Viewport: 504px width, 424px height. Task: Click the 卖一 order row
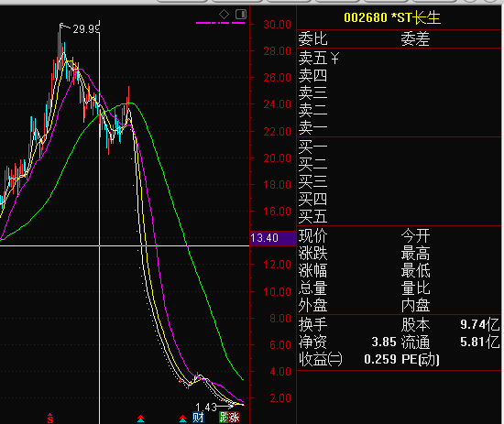(399, 128)
